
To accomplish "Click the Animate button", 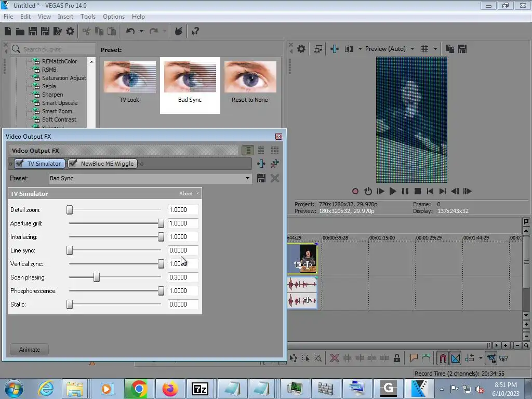I will (x=30, y=350).
